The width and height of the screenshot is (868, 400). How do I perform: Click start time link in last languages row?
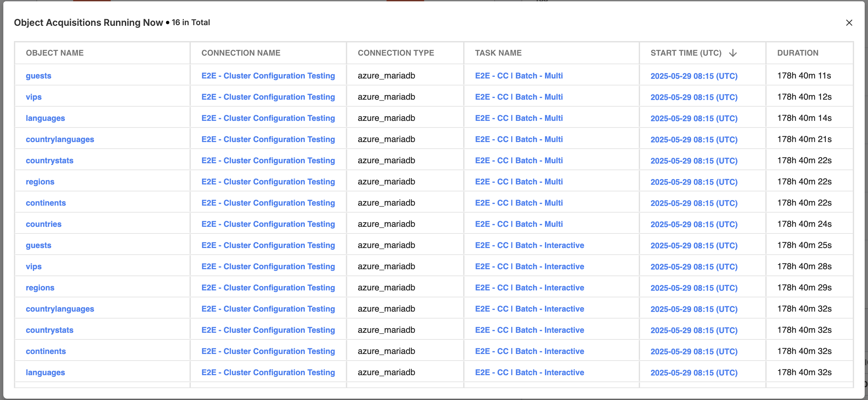pos(693,373)
